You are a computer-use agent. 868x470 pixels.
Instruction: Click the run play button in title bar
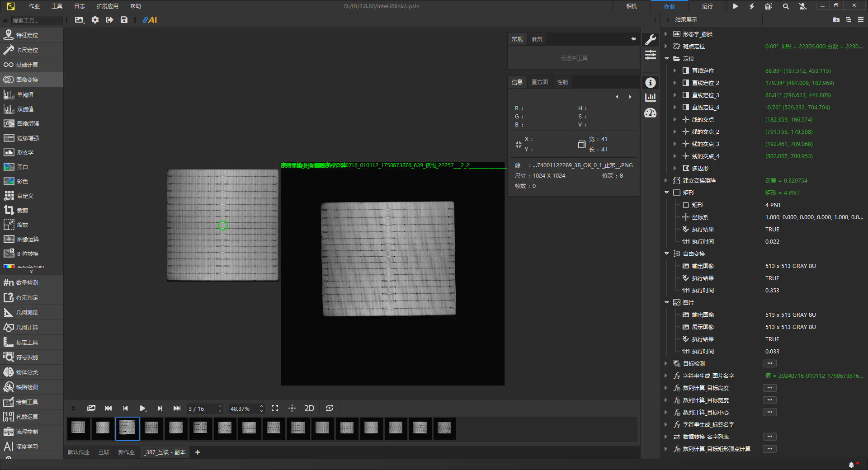pyautogui.click(x=736, y=6)
